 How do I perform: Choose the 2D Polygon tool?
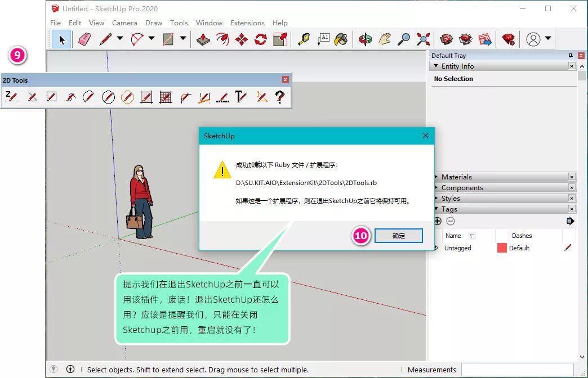pyautogui.click(x=127, y=97)
